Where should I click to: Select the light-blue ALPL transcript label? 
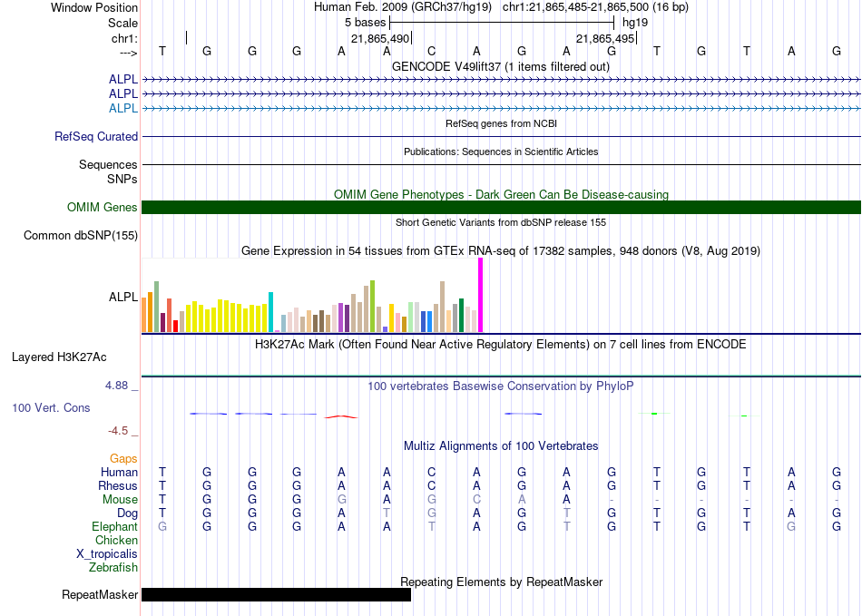[123, 108]
